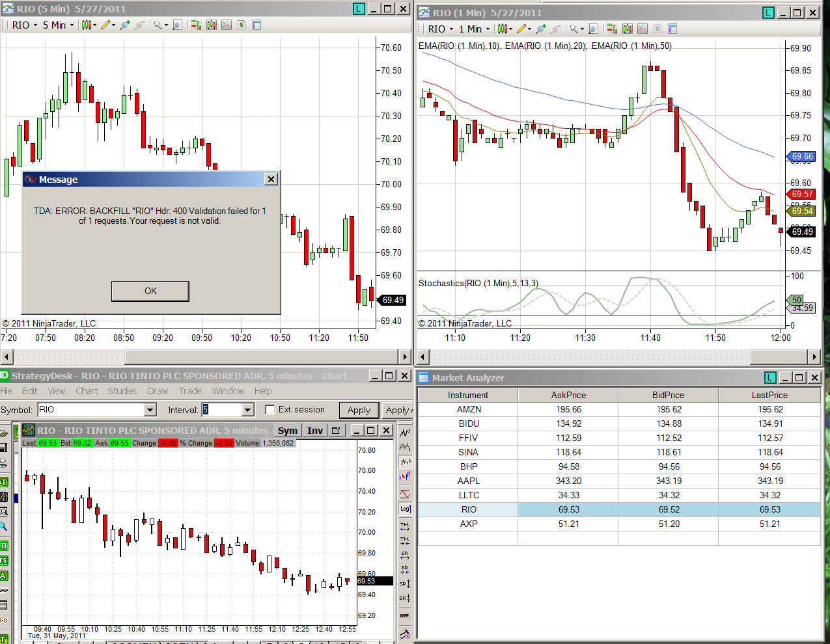Open StrategyDesk File menu
The height and width of the screenshot is (644, 830).
pos(6,391)
